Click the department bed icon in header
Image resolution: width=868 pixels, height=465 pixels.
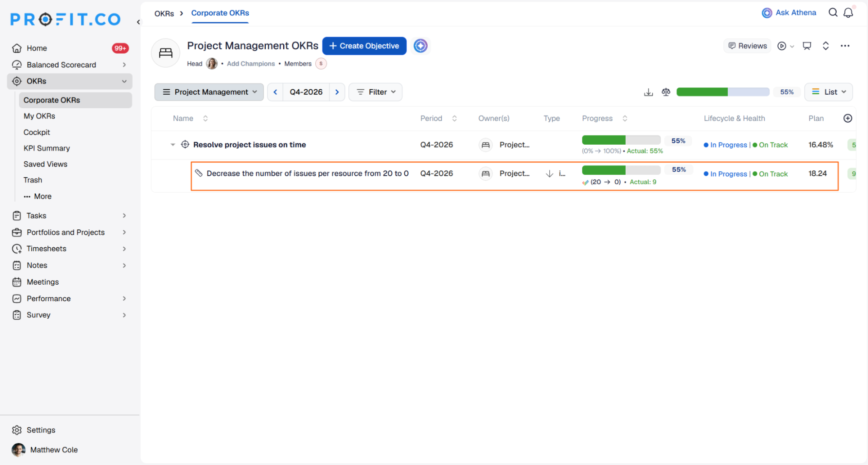click(165, 53)
